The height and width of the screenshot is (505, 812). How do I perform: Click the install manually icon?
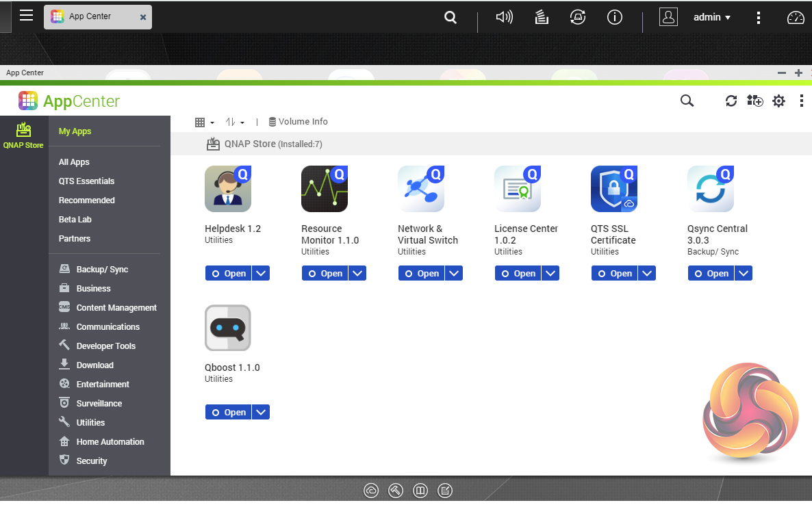tap(755, 101)
